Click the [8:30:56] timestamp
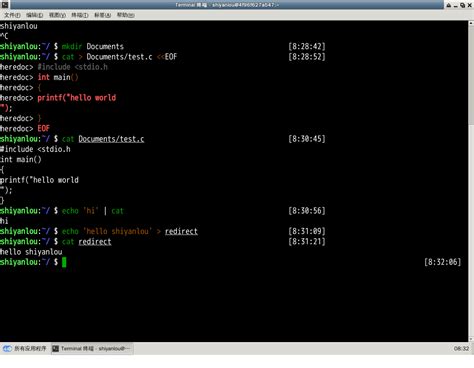 pos(307,211)
